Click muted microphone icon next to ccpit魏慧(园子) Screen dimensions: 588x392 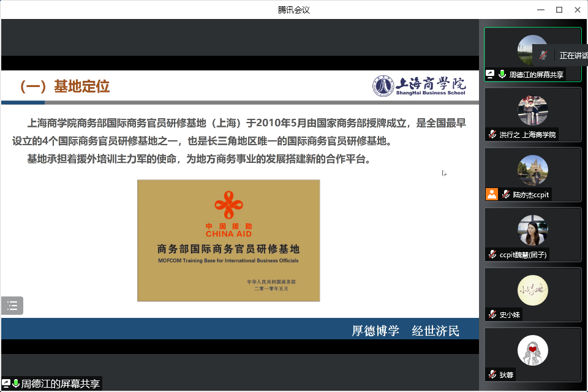(x=492, y=254)
